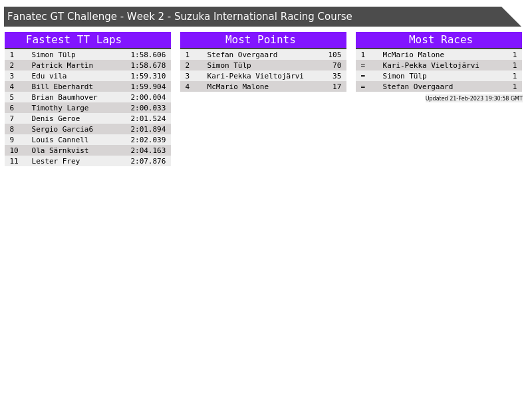Screen dimensions: 532x399
Task: Click Ola Särnkvist's name
Action: [60, 150]
